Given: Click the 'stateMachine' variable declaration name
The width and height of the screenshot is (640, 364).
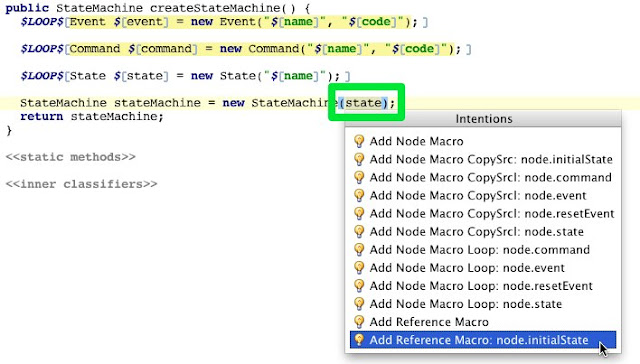Looking at the screenshot, I should tap(157, 103).
